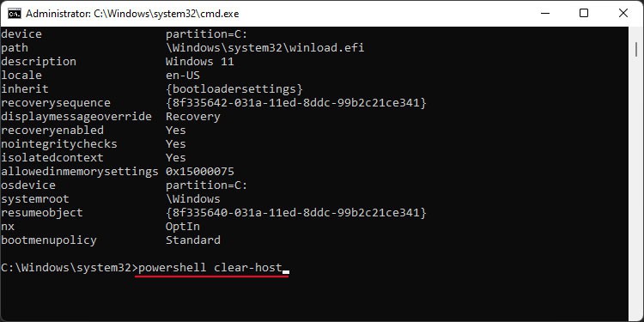Click the window title bar text

pos(132,14)
